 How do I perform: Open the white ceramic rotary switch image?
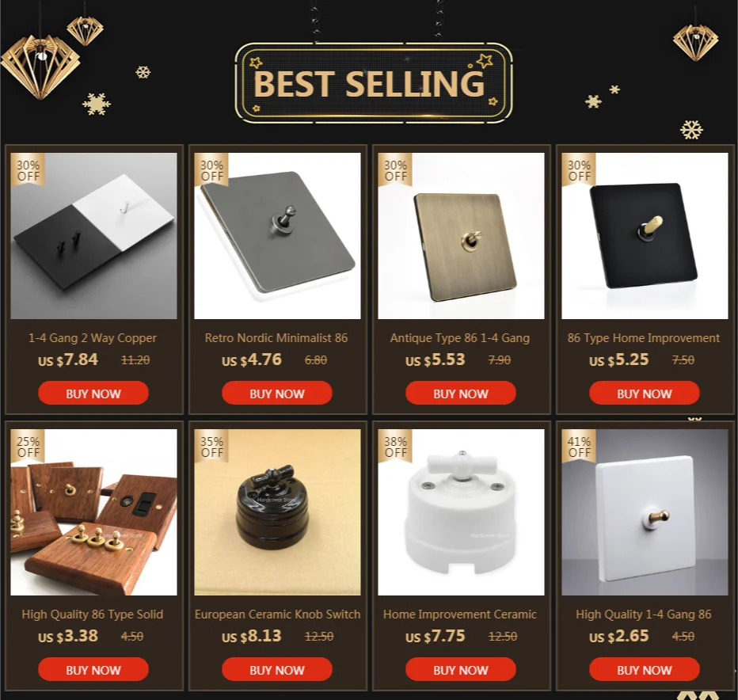point(461,512)
